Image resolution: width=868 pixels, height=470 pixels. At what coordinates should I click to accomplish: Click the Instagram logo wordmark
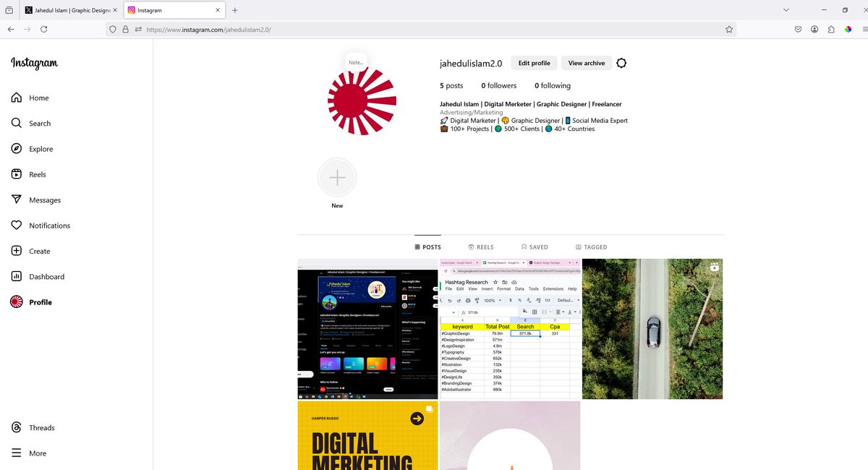[34, 63]
